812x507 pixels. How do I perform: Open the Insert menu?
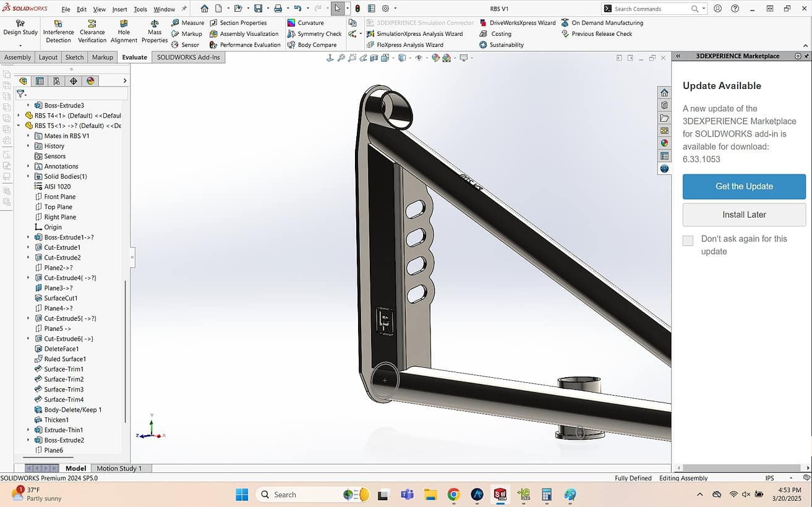click(x=119, y=9)
